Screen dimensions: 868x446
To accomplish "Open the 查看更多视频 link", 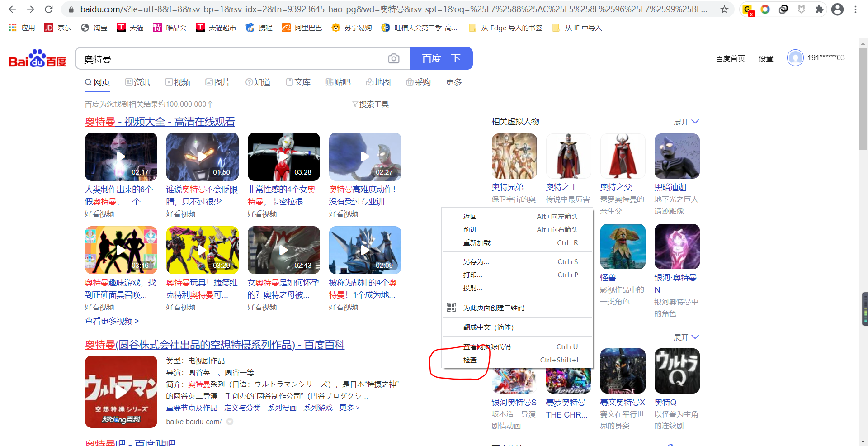I will point(112,321).
